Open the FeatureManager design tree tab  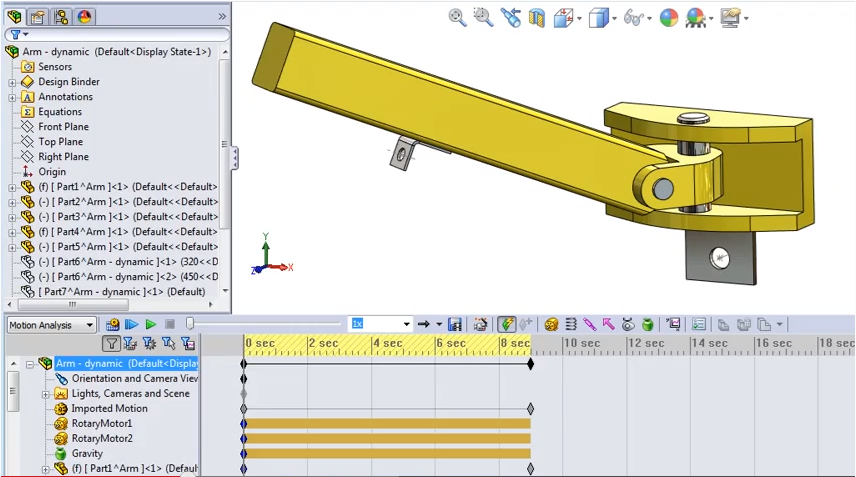15,17
